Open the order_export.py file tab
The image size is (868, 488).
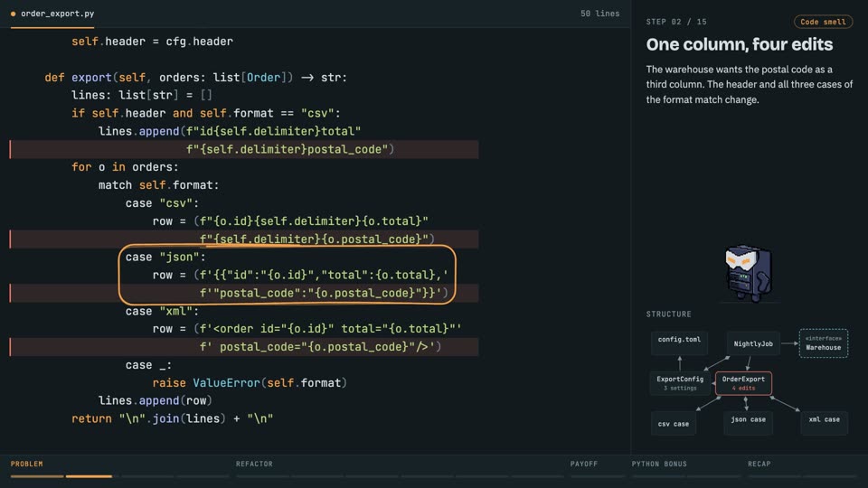point(52,14)
